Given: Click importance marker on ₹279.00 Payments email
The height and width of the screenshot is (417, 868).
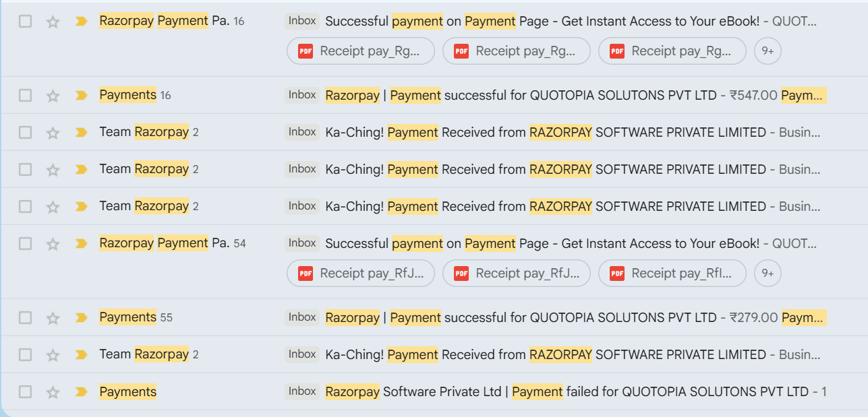Looking at the screenshot, I should coord(81,317).
